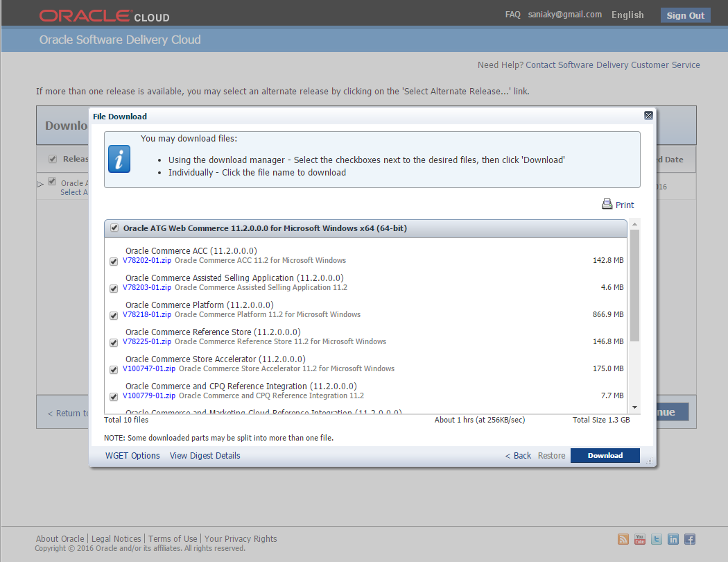Click the 175.0 MB size value

click(608, 368)
